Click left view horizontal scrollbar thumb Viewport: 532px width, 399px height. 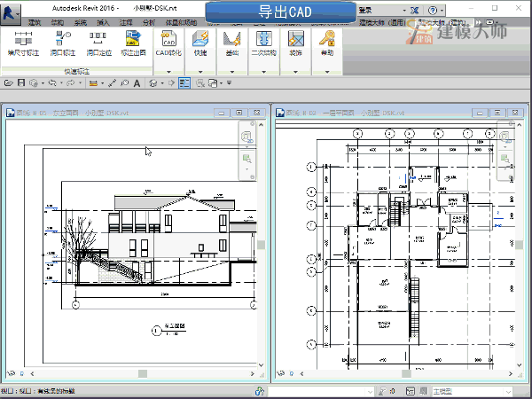click(x=143, y=373)
